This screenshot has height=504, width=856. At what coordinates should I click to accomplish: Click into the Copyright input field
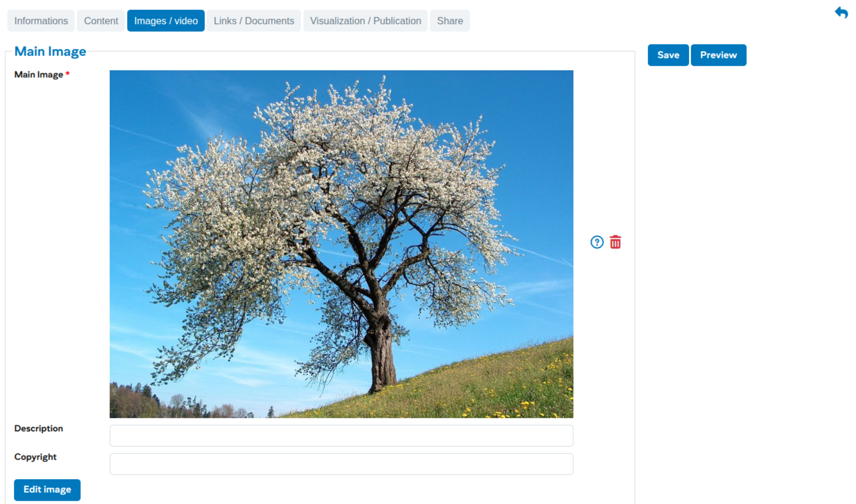tap(341, 464)
